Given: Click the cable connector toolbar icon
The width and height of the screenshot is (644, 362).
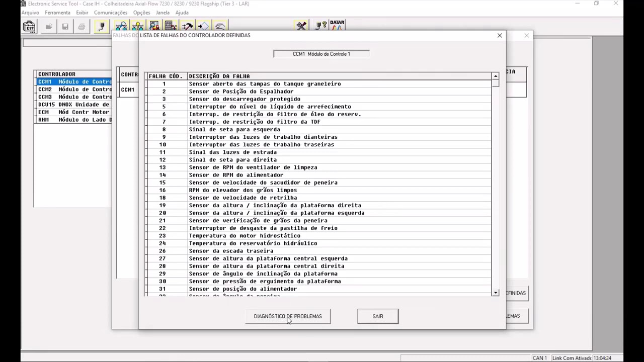Looking at the screenshot, I should pyautogui.click(x=101, y=27).
